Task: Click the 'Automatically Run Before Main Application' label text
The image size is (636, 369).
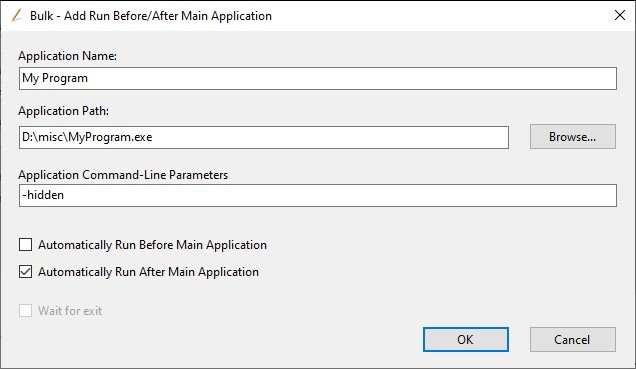Action: pos(153,245)
